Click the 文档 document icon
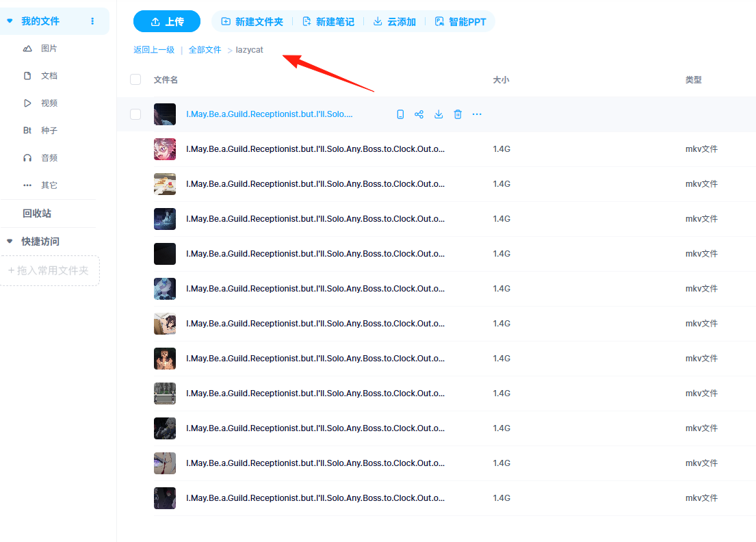The width and height of the screenshot is (756, 542). (x=27, y=76)
